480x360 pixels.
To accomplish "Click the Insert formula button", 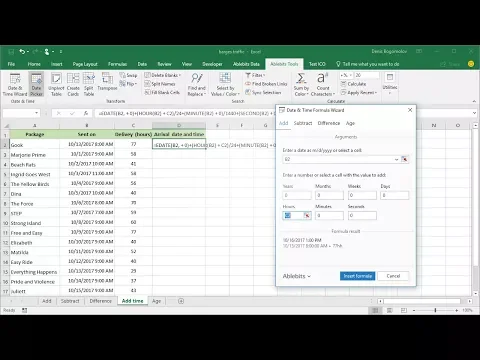I will click(358, 276).
